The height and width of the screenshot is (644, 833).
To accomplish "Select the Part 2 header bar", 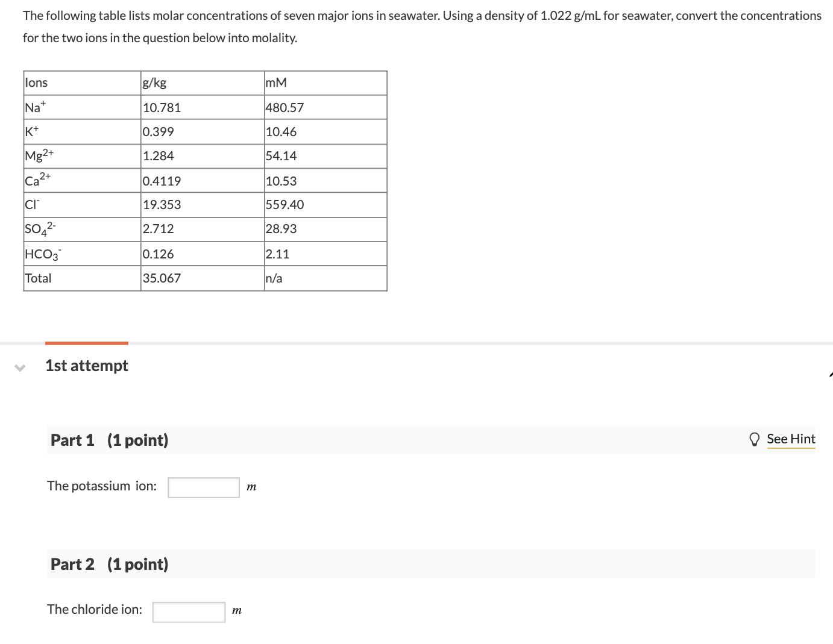I will point(109,564).
